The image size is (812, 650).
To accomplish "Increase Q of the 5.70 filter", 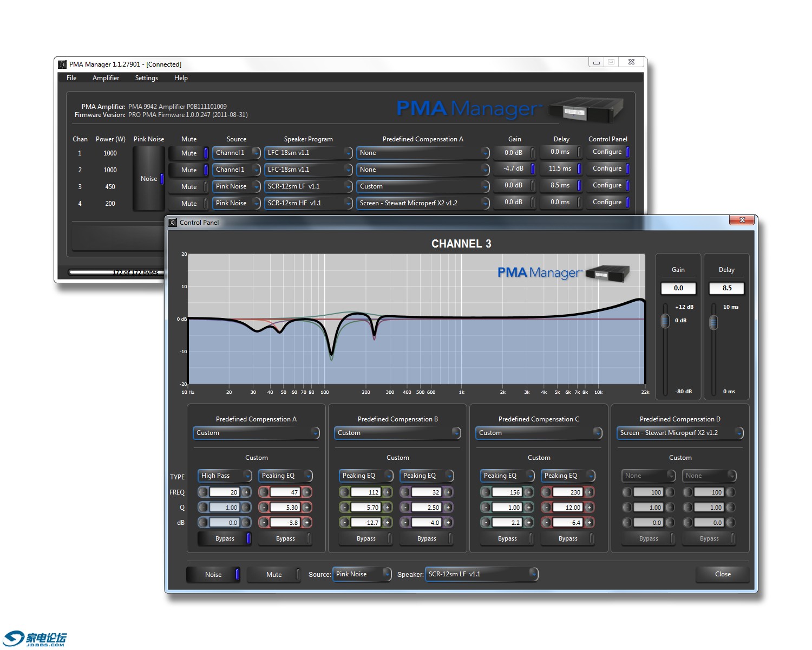I will tap(388, 508).
